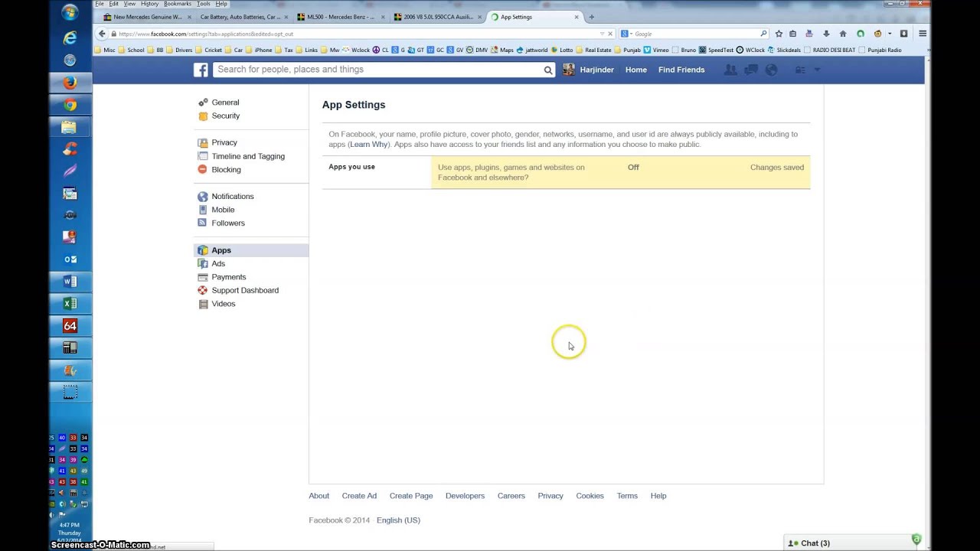This screenshot has width=980, height=551.
Task: Open Facebook messages icon
Action: click(x=751, y=70)
